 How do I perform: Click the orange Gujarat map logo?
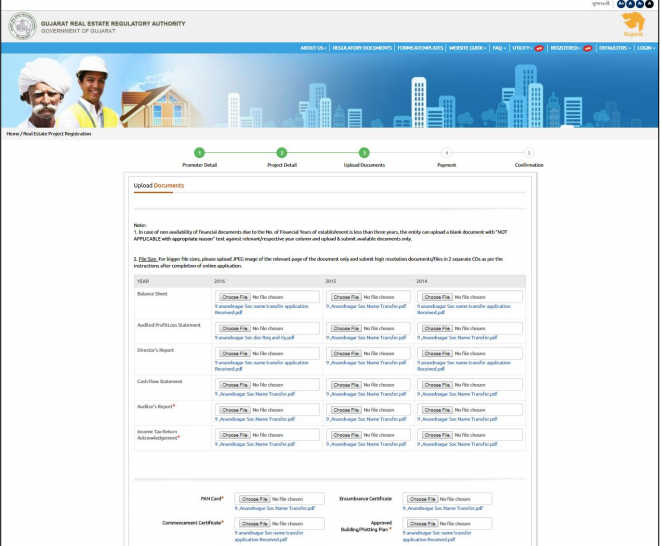click(633, 24)
